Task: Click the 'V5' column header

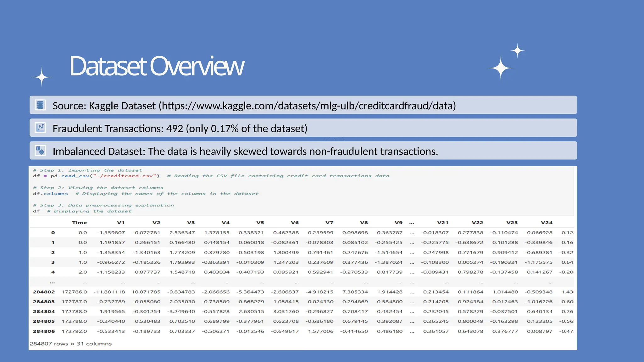Action: [x=260, y=222]
